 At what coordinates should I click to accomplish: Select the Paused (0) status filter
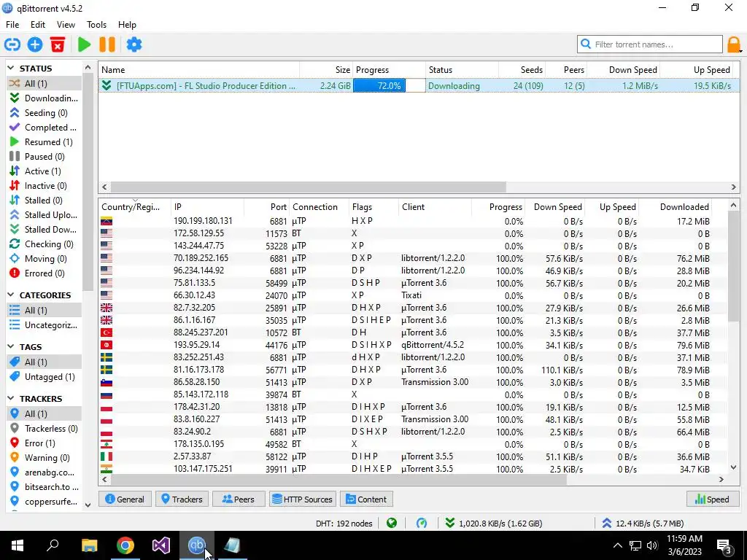44,157
